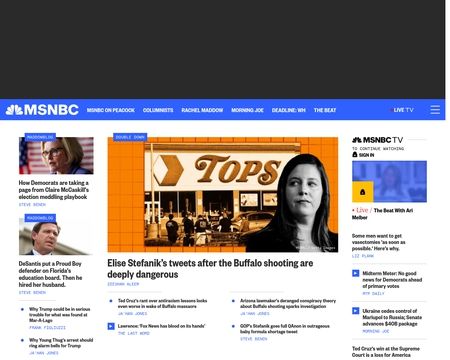Click the MTP Daily label
The height and width of the screenshot is (360, 450).
[374, 294]
